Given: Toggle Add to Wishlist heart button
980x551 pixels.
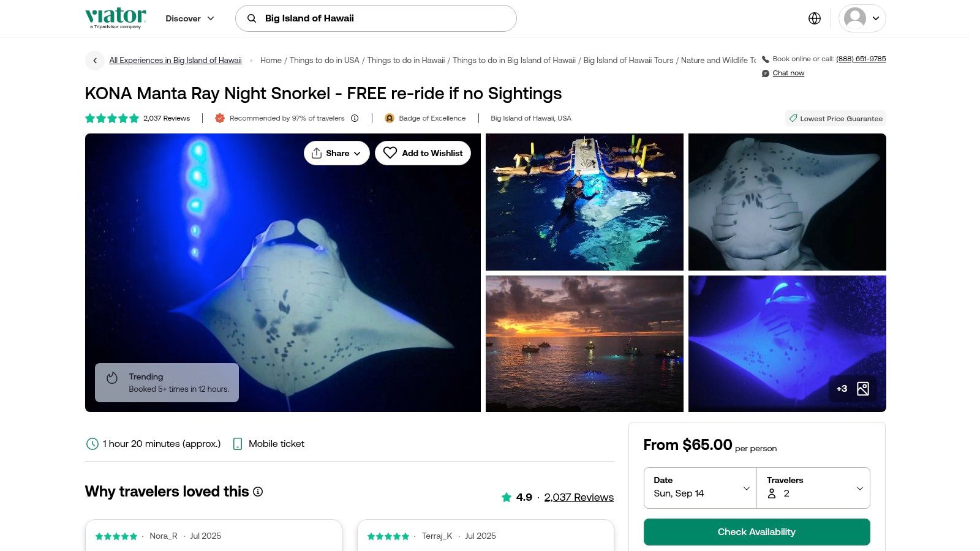Looking at the screenshot, I should pyautogui.click(x=423, y=153).
